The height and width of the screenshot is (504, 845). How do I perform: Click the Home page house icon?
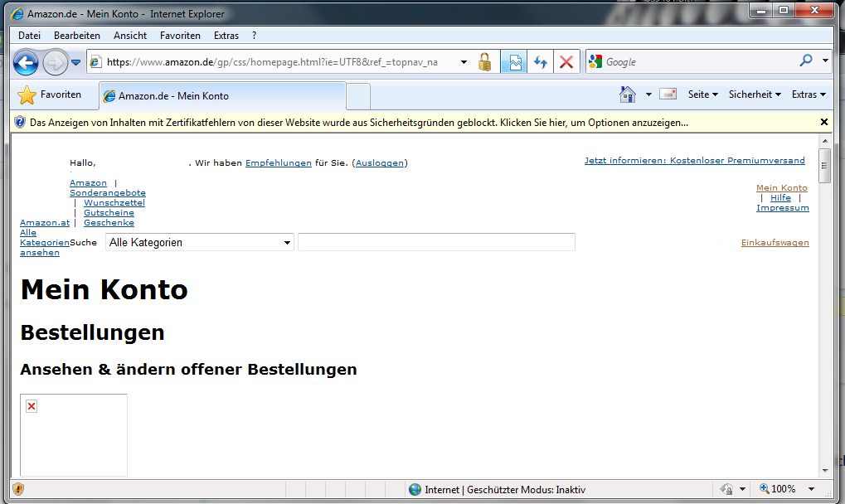pyautogui.click(x=627, y=94)
